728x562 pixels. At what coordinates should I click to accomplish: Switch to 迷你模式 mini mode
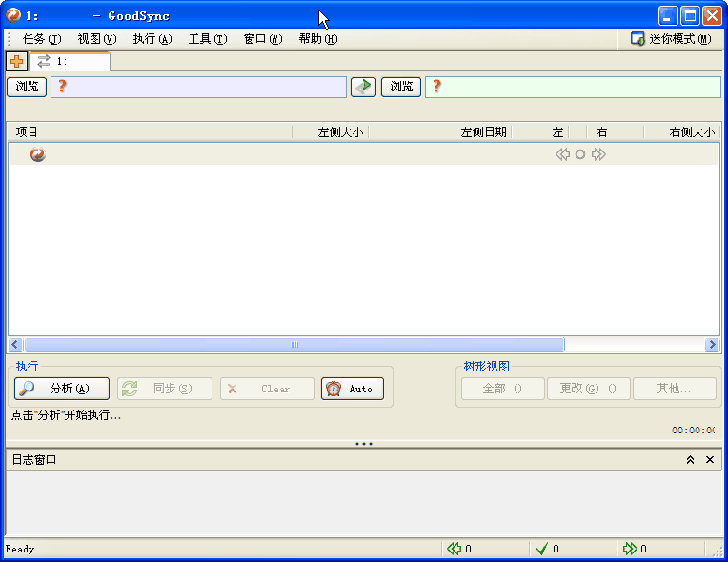[671, 39]
